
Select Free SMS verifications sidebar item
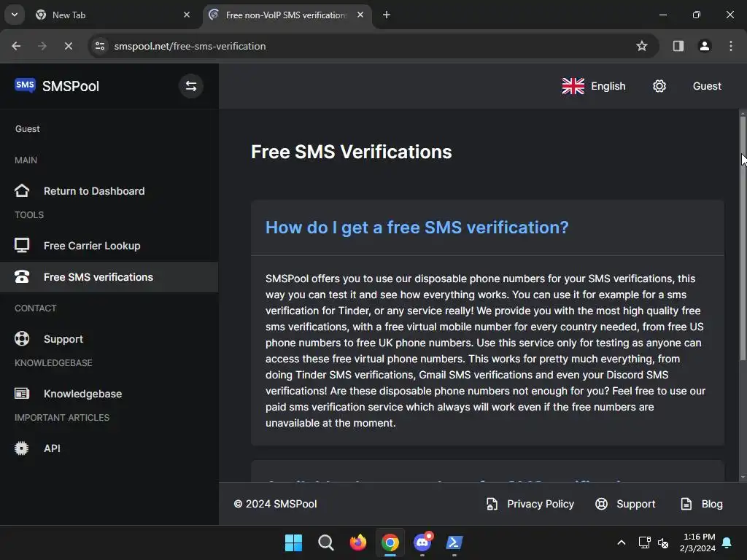click(x=109, y=277)
